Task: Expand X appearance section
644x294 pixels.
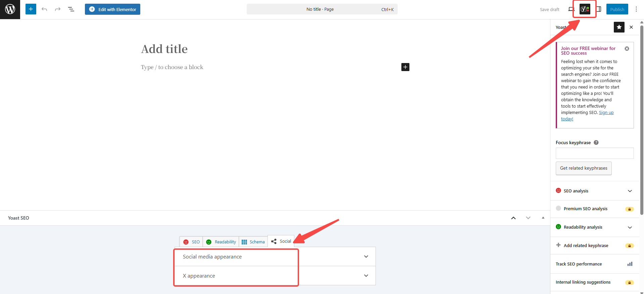Action: point(275,276)
